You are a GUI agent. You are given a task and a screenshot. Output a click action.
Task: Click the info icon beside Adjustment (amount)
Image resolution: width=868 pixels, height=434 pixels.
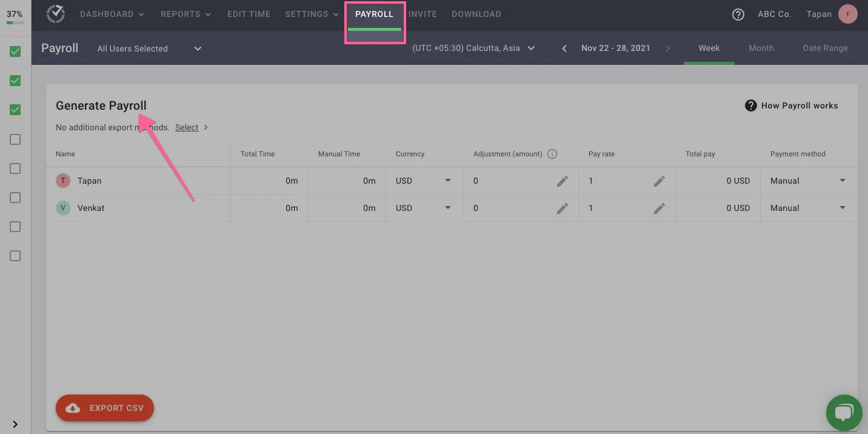click(x=552, y=154)
